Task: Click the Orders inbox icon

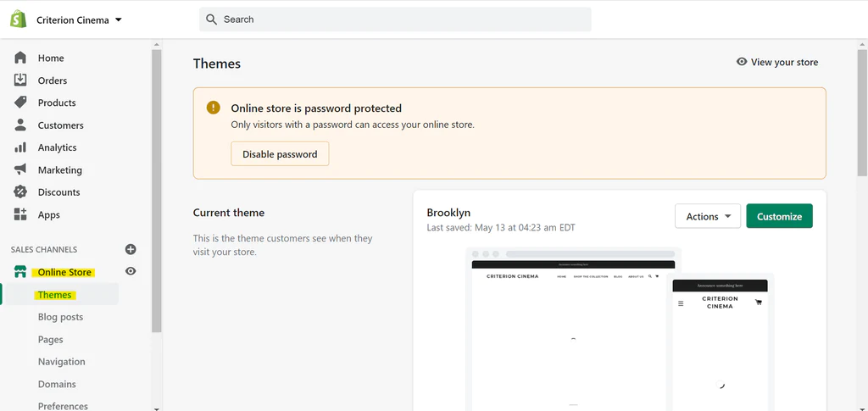Action: [x=20, y=80]
